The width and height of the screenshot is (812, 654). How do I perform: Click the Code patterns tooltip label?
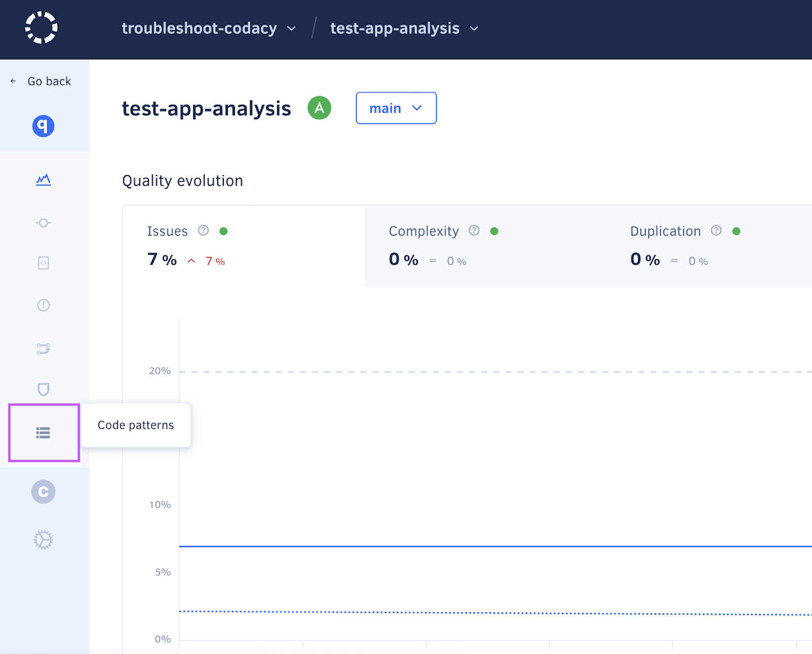[136, 425]
